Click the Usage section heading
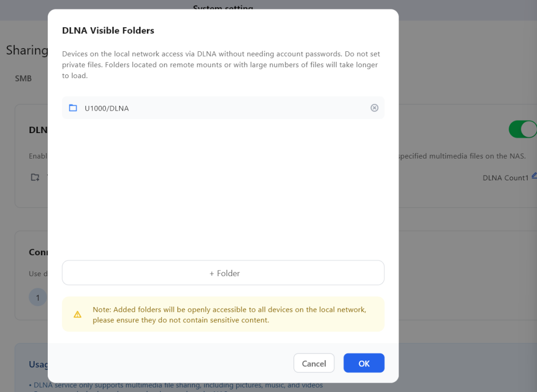Image resolution: width=537 pixels, height=392 pixels. click(x=39, y=364)
